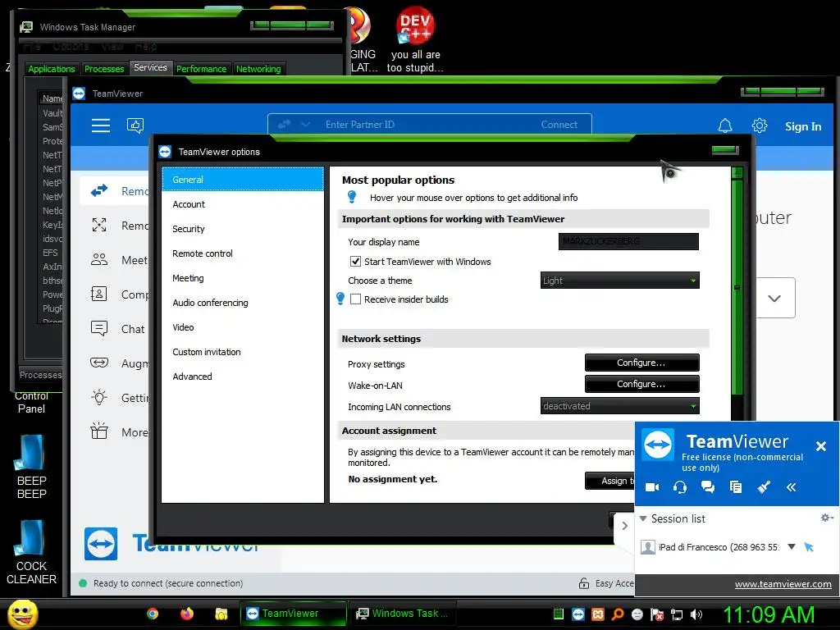Open Remote control options category

point(243,253)
